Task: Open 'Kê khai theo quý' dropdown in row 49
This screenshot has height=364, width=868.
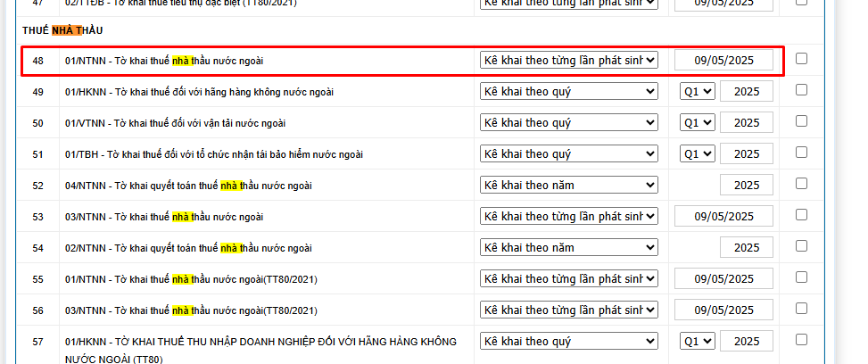Action: (x=569, y=91)
